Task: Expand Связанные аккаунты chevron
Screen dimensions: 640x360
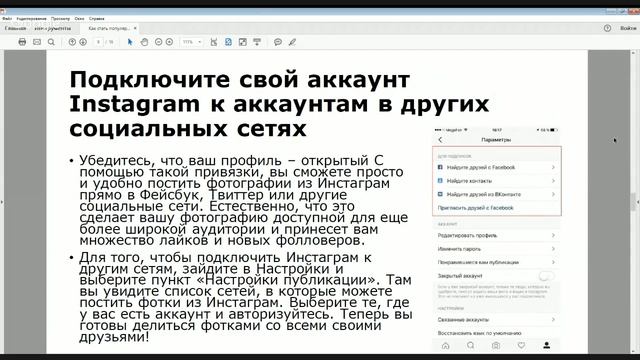Action: 553,320
